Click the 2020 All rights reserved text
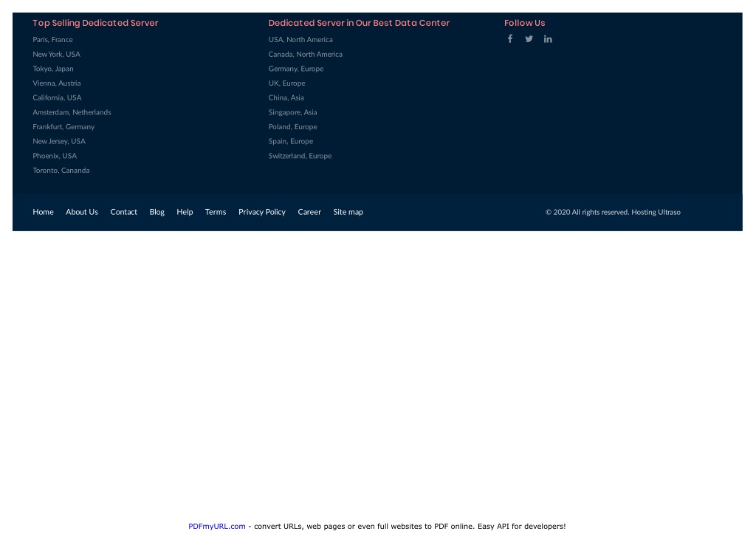 tap(613, 212)
